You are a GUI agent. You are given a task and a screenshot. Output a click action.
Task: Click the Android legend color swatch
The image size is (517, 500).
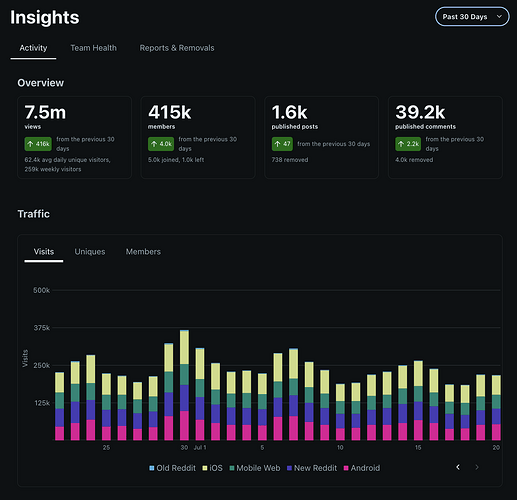tap(346, 468)
